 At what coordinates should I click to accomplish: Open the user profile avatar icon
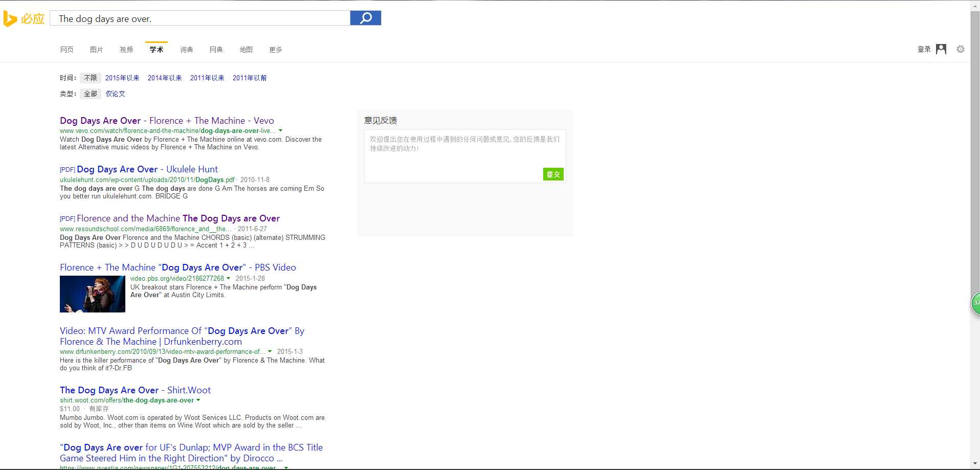[941, 49]
